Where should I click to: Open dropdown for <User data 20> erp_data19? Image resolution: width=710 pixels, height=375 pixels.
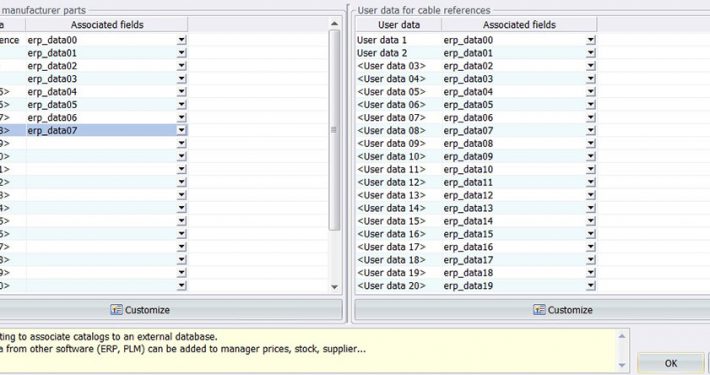click(x=590, y=286)
